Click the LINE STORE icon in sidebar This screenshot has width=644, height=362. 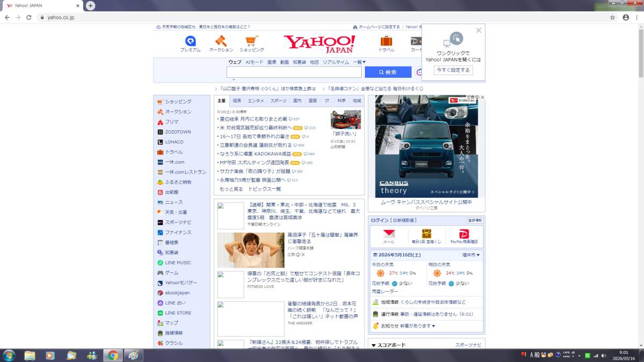(160, 313)
